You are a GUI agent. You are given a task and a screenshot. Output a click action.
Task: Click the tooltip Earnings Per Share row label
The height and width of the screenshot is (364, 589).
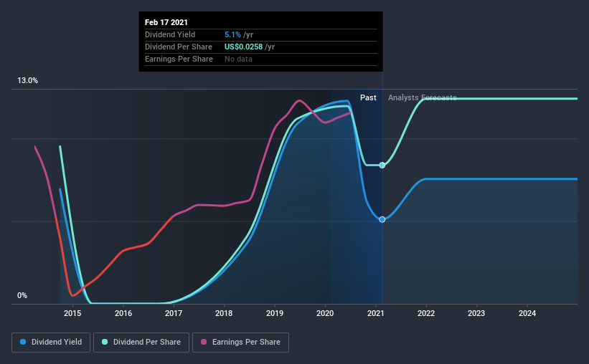(x=179, y=59)
